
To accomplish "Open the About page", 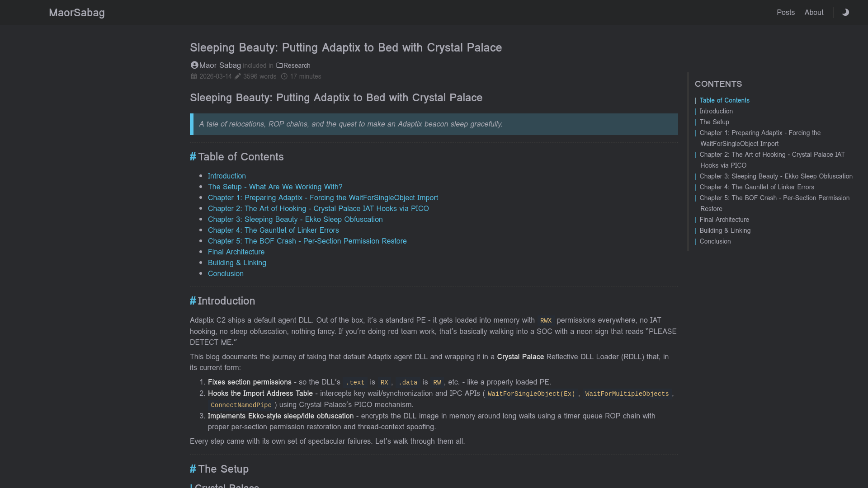I will [814, 12].
